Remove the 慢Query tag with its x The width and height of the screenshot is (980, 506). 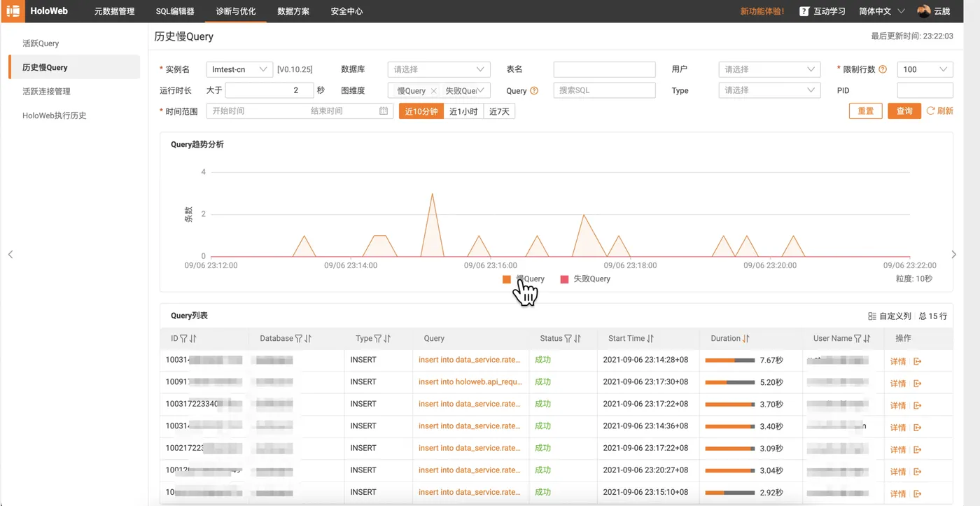433,91
